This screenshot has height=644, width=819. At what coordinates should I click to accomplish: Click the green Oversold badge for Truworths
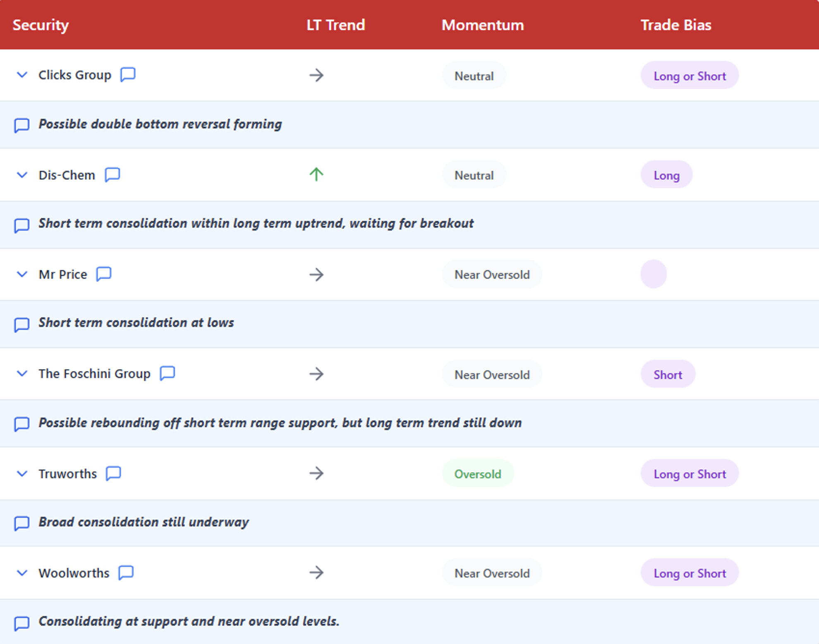click(x=478, y=474)
